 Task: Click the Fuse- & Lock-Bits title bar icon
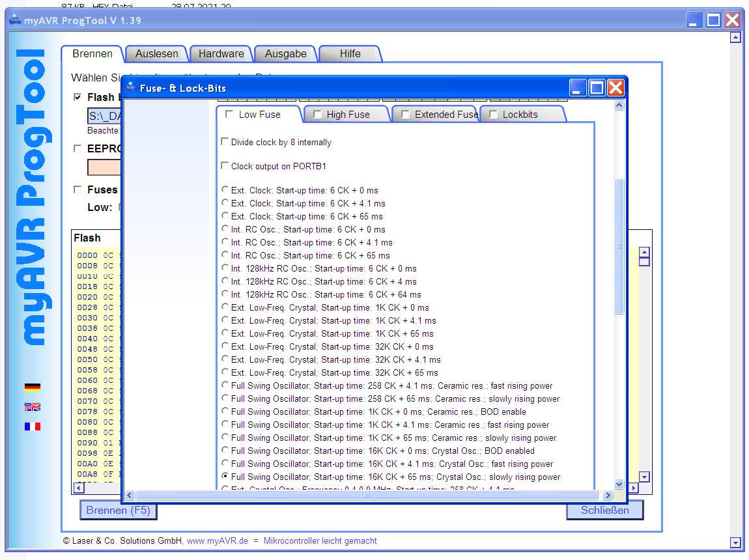(x=130, y=88)
